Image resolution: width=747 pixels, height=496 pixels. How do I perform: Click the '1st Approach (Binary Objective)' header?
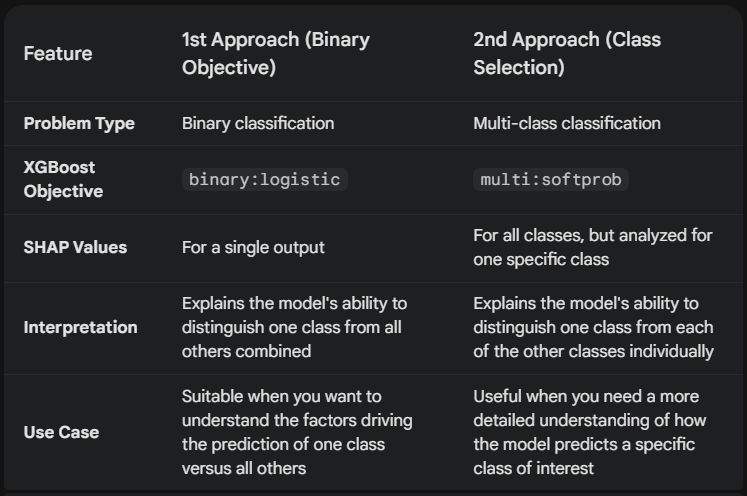(x=275, y=53)
